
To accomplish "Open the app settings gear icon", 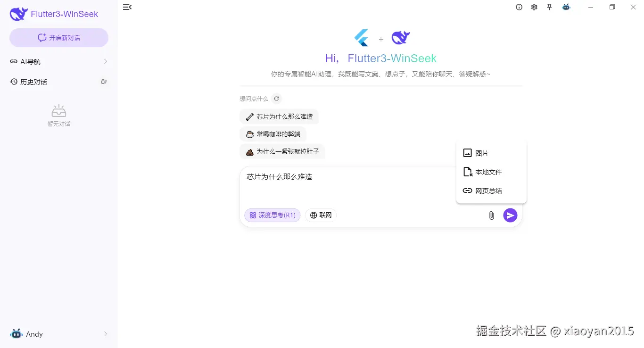I will pos(534,7).
